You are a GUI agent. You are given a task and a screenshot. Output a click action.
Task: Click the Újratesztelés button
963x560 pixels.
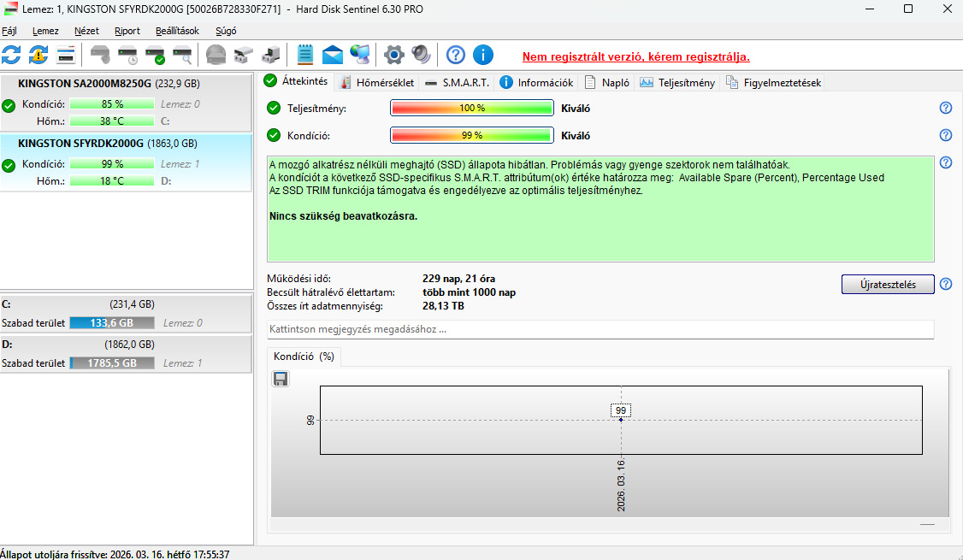[888, 285]
